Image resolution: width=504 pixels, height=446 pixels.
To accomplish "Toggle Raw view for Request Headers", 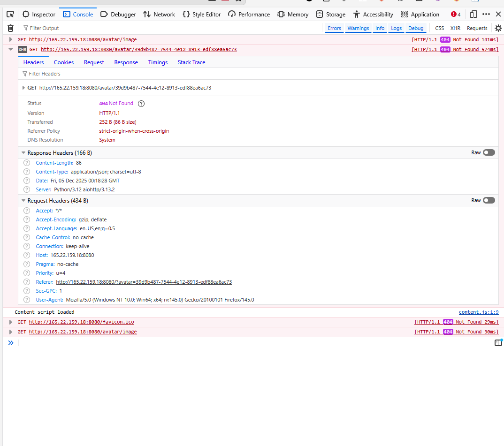I will pos(489,200).
